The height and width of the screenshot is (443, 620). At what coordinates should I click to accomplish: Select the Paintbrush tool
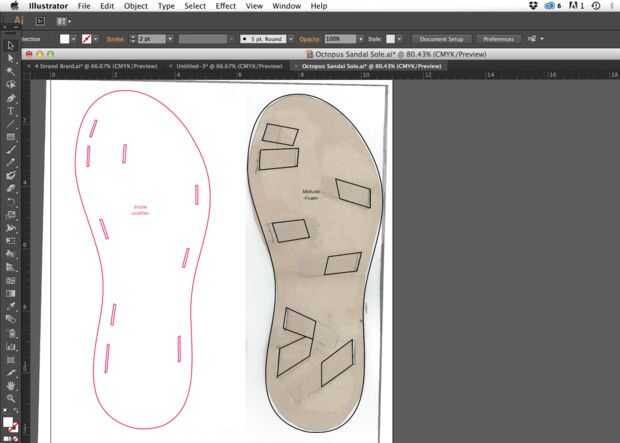pos(11,150)
